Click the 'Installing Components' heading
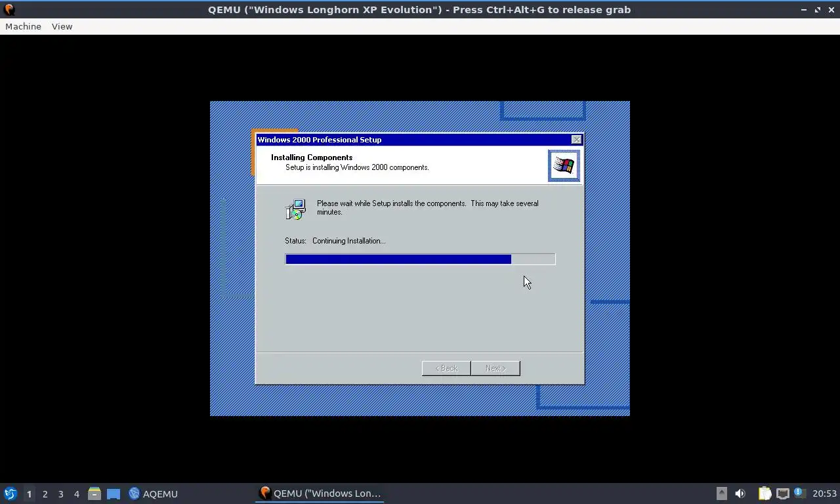The height and width of the screenshot is (504, 840). (x=312, y=157)
